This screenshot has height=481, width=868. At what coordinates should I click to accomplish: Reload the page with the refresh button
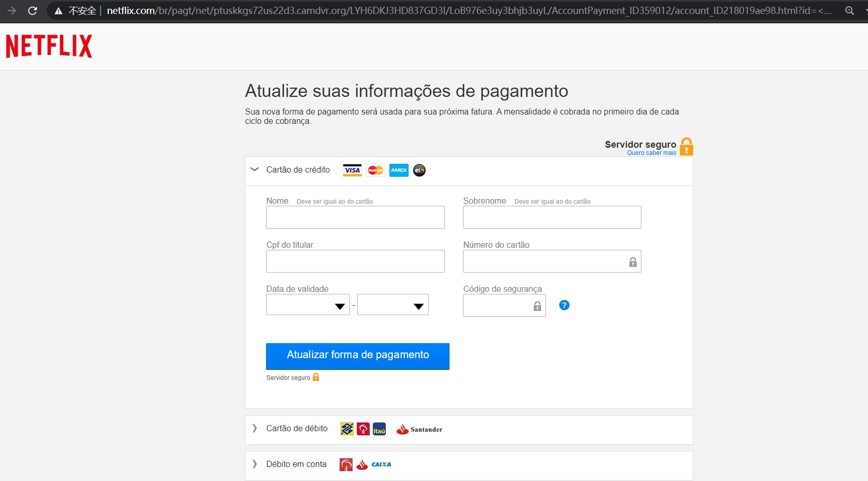click(x=32, y=11)
